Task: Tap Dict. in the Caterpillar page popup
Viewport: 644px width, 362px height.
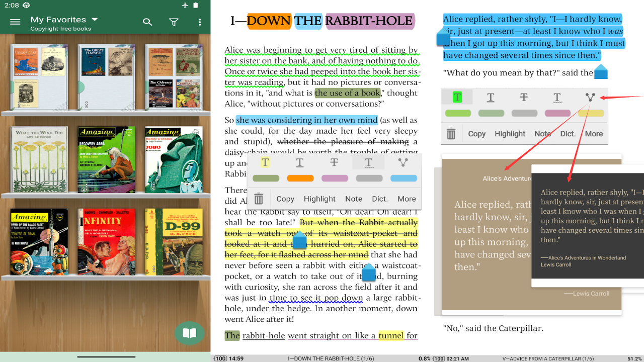Action: coord(568,134)
